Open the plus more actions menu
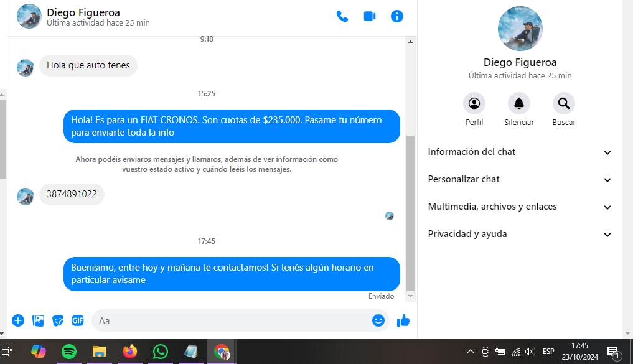 18,320
